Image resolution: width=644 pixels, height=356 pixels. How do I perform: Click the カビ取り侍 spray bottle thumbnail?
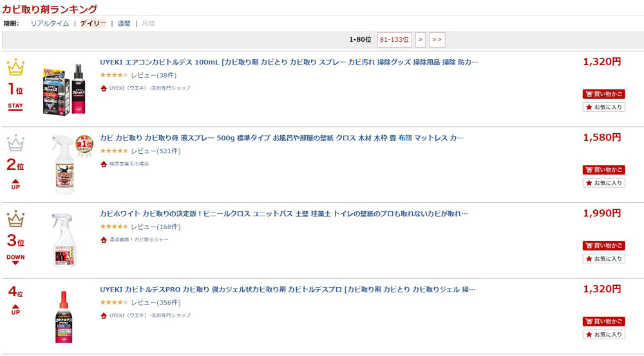(64, 164)
